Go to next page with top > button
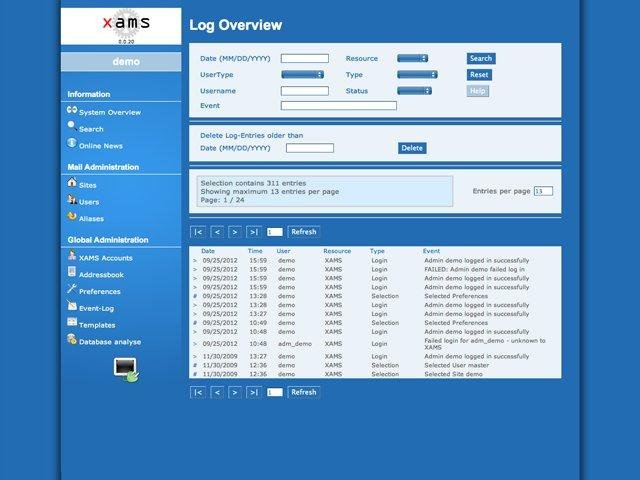 (235, 232)
